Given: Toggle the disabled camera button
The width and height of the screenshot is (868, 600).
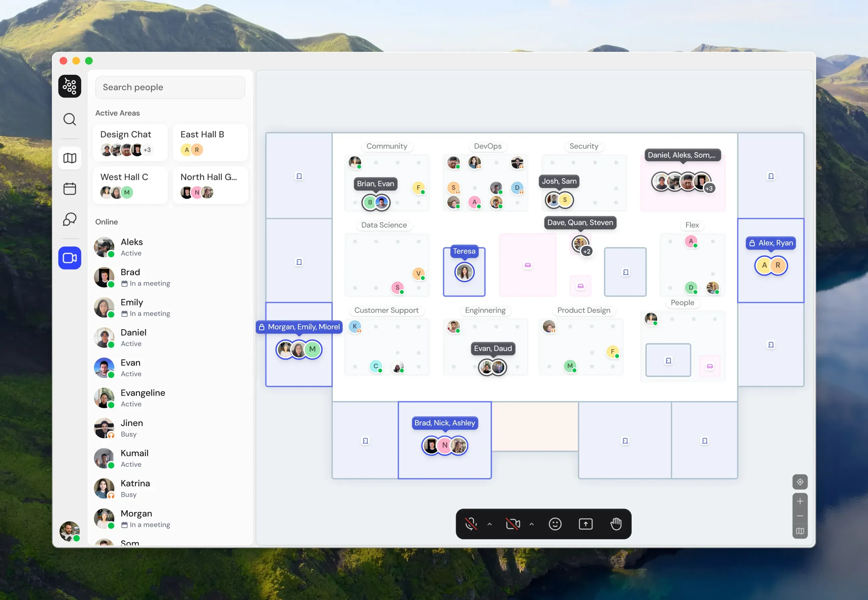Looking at the screenshot, I should coord(513,524).
